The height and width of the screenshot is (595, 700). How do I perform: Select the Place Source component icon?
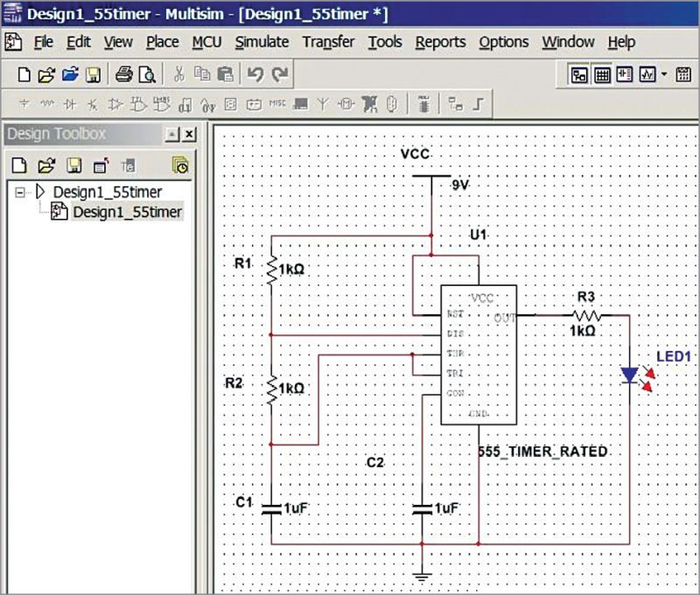[23, 102]
